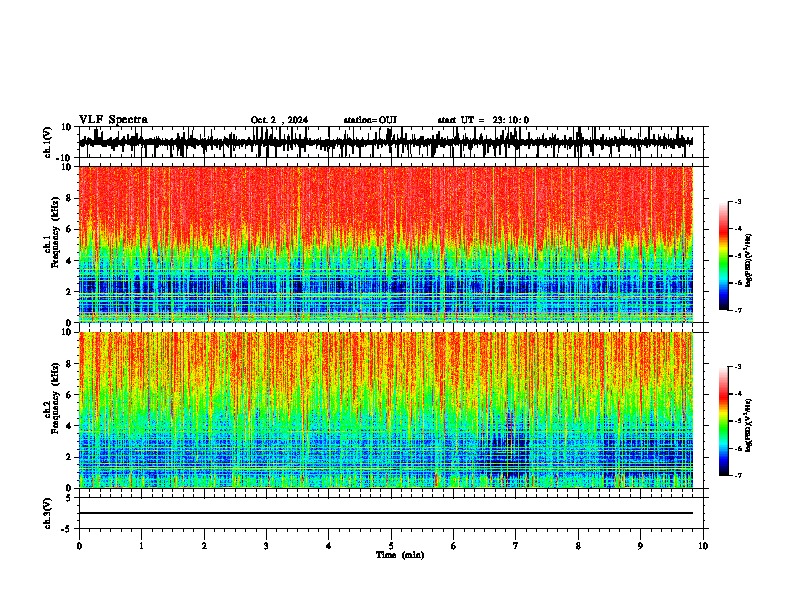Click the '5' tick of ch.3 voltage axis
The height and width of the screenshot is (612, 792).
point(70,498)
